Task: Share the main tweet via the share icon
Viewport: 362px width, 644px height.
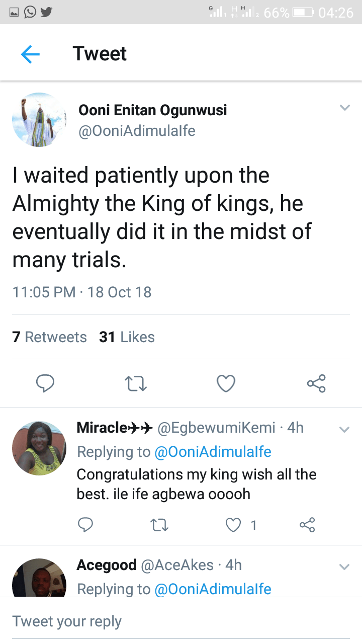Action: coord(316,383)
